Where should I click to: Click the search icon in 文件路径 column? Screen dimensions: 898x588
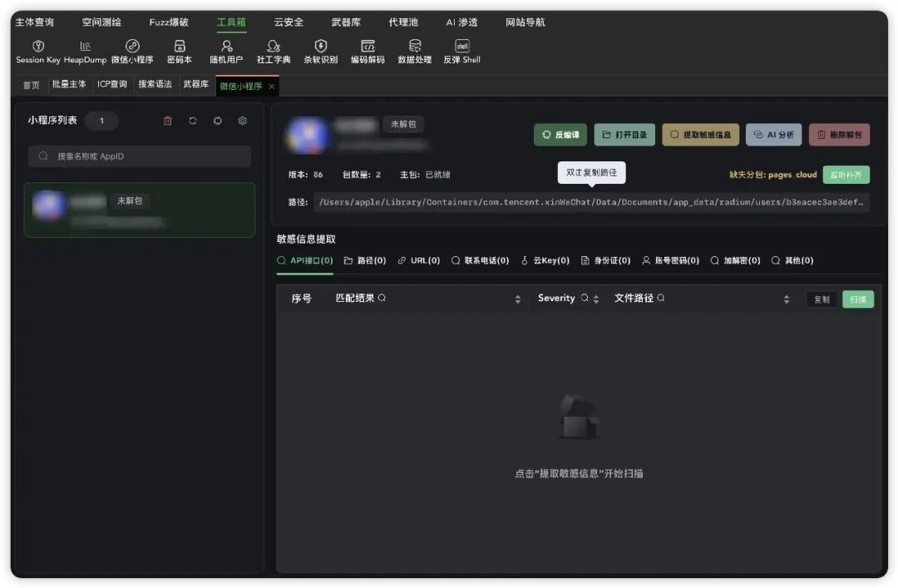tap(661, 298)
